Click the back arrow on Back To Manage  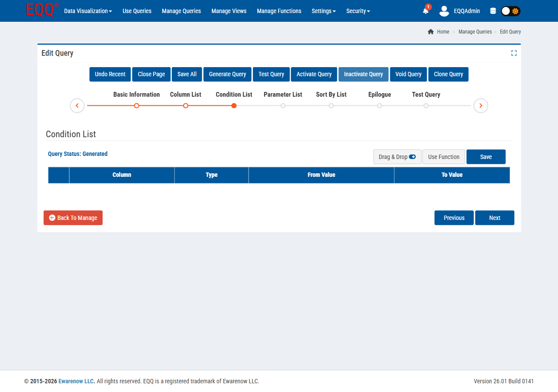coord(52,218)
